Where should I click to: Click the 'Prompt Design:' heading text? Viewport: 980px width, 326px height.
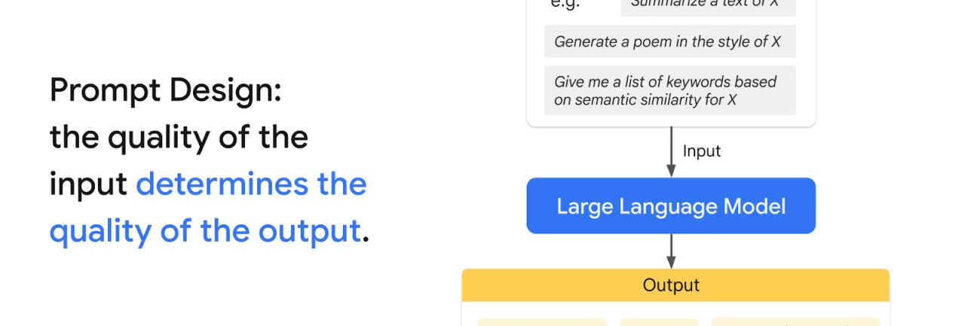tap(166, 91)
